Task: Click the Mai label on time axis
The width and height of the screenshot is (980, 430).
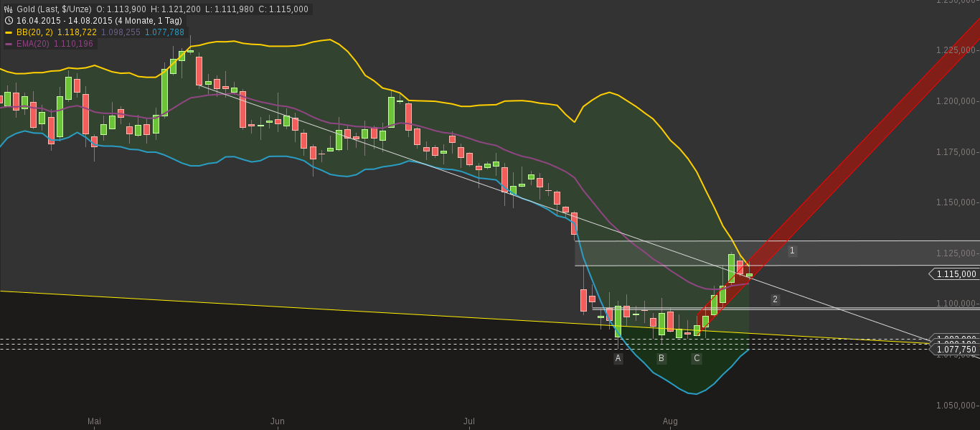Action: tap(94, 421)
